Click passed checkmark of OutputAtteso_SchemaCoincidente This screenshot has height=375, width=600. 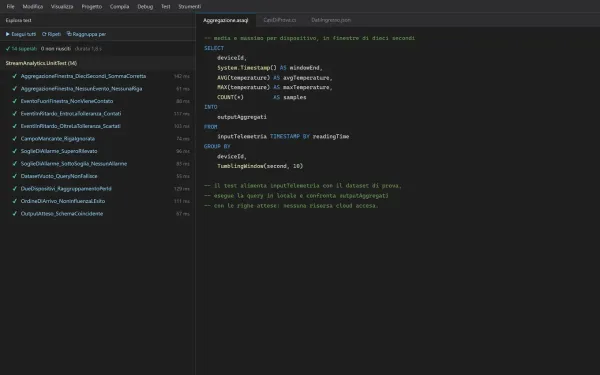pos(15,214)
